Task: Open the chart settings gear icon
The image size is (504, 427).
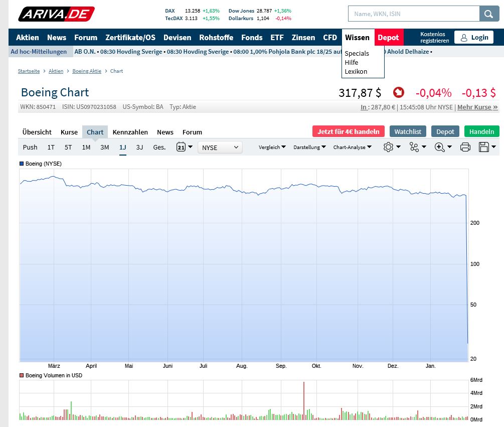Action: click(388, 147)
